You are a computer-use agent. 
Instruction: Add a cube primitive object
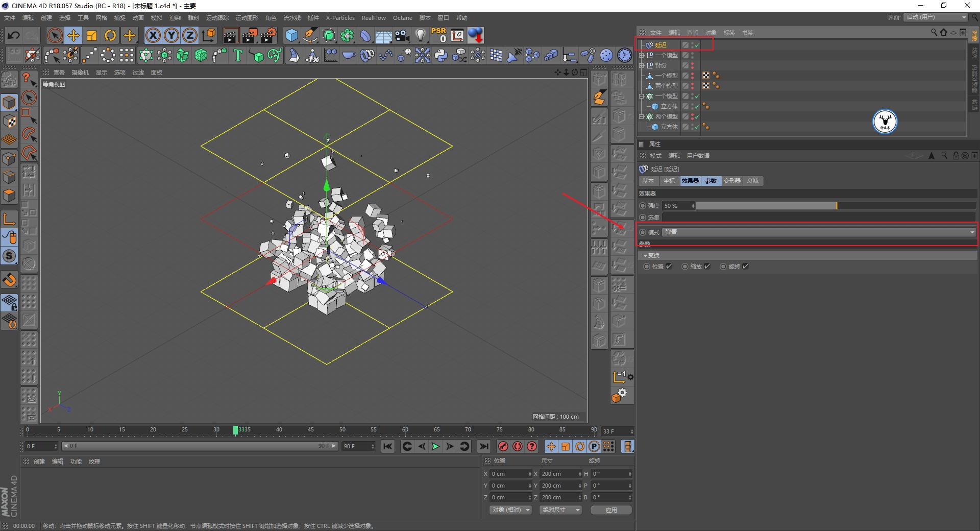click(291, 35)
